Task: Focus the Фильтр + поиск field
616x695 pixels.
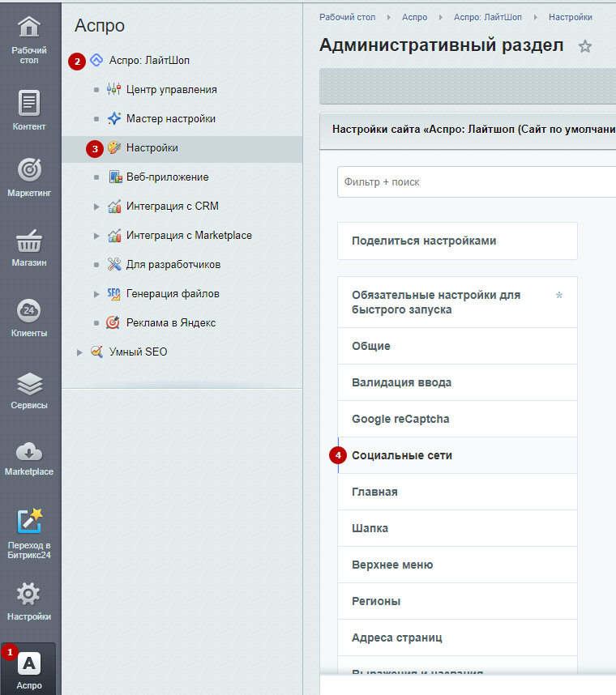Action: 477,181
